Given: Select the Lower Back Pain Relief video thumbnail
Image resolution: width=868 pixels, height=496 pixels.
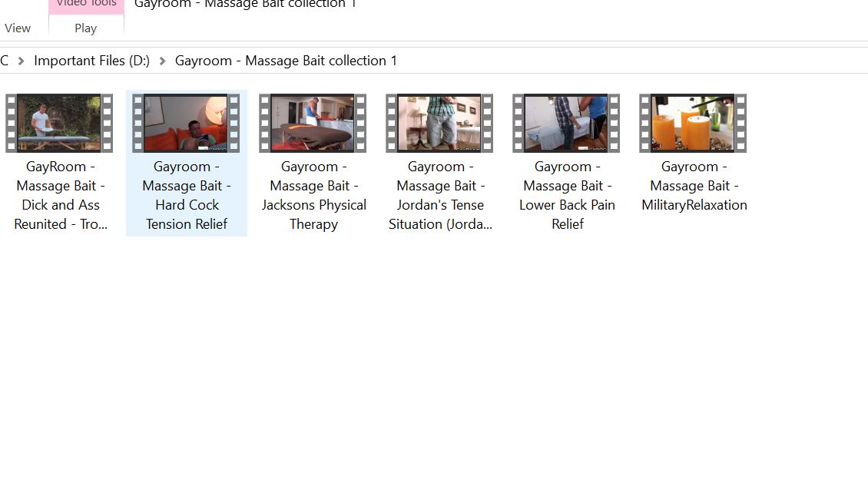Looking at the screenshot, I should point(566,123).
